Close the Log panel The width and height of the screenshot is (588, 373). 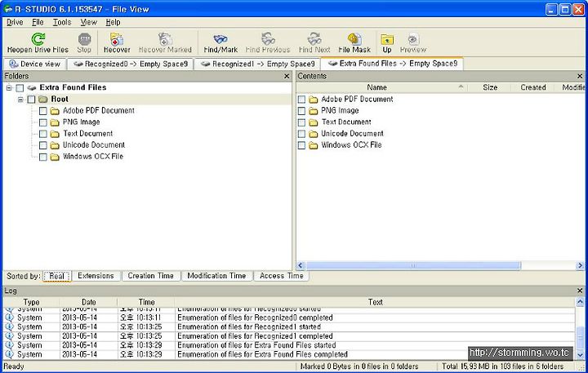[580, 291]
